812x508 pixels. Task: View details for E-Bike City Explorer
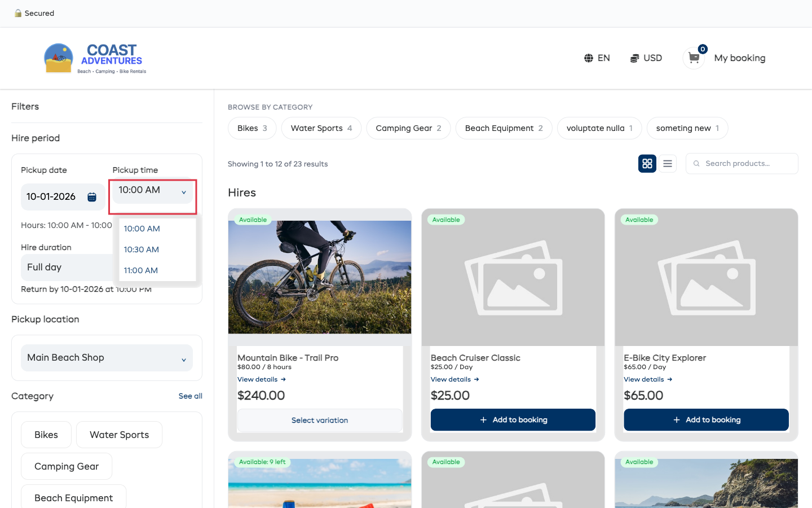(648, 379)
